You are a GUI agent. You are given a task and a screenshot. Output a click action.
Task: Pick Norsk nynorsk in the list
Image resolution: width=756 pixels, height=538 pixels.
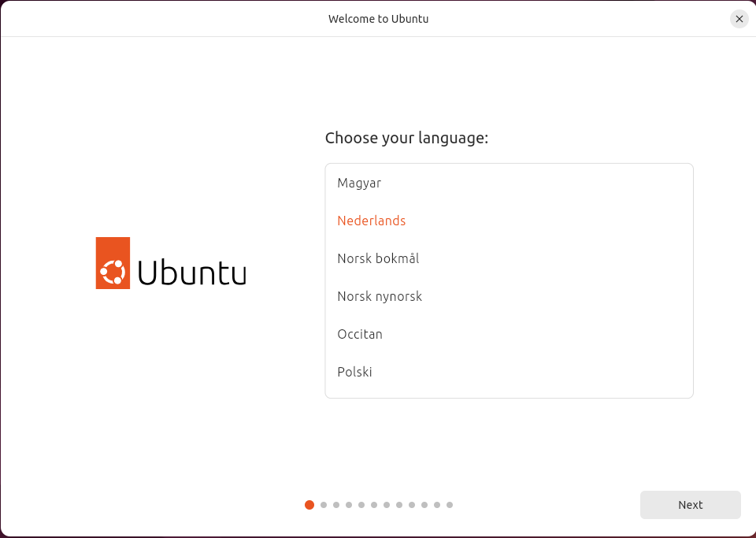pos(509,296)
